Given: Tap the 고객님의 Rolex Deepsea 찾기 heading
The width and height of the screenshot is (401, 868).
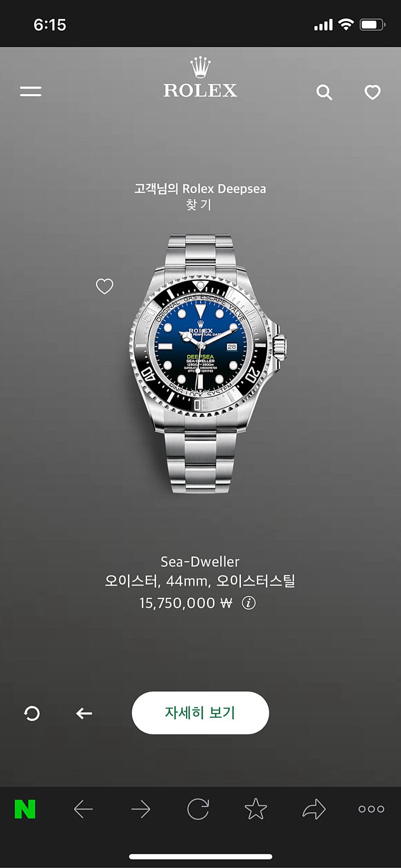Looking at the screenshot, I should click(x=200, y=196).
